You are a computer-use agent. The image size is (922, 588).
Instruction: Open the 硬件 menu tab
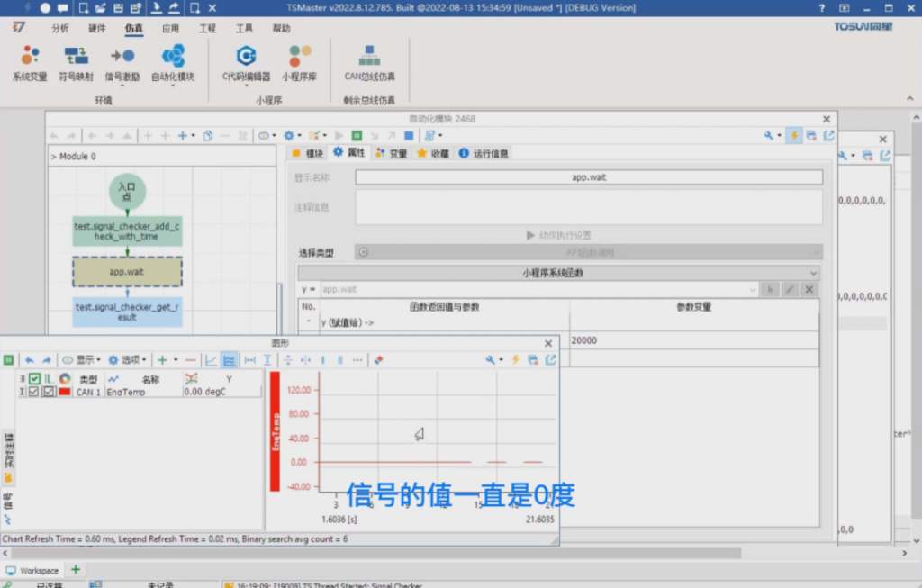click(97, 28)
